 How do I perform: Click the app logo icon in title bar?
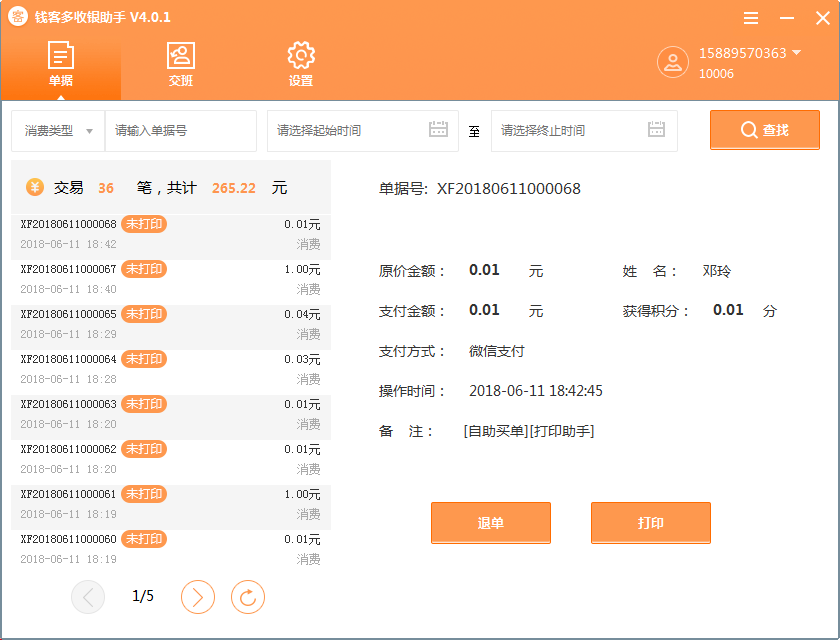tap(18, 16)
